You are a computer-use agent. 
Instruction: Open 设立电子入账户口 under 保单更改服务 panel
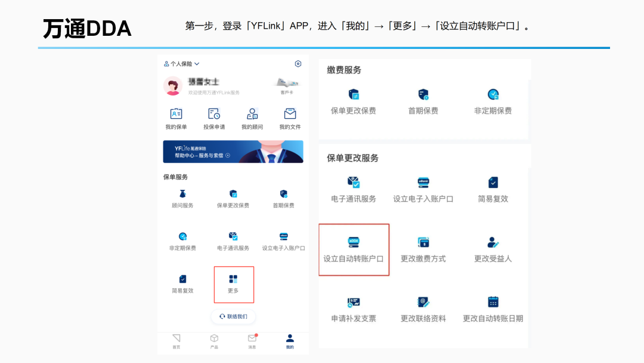(423, 189)
